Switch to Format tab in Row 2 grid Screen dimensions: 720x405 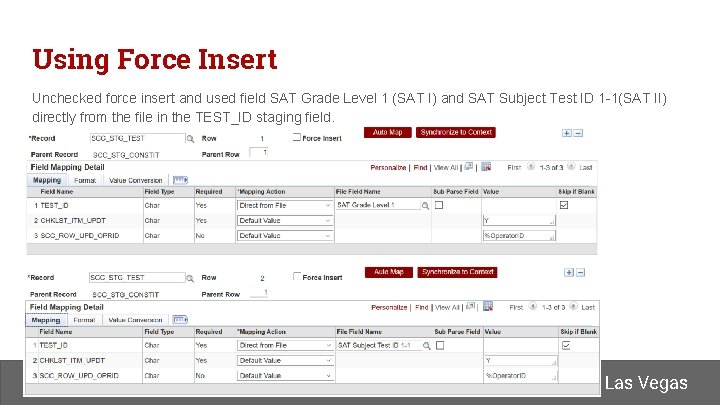(x=84, y=320)
